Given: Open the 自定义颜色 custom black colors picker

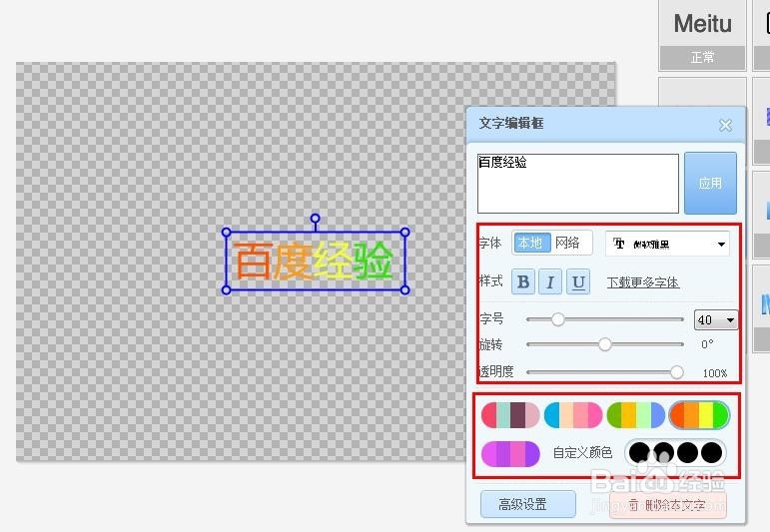Looking at the screenshot, I should click(675, 452).
